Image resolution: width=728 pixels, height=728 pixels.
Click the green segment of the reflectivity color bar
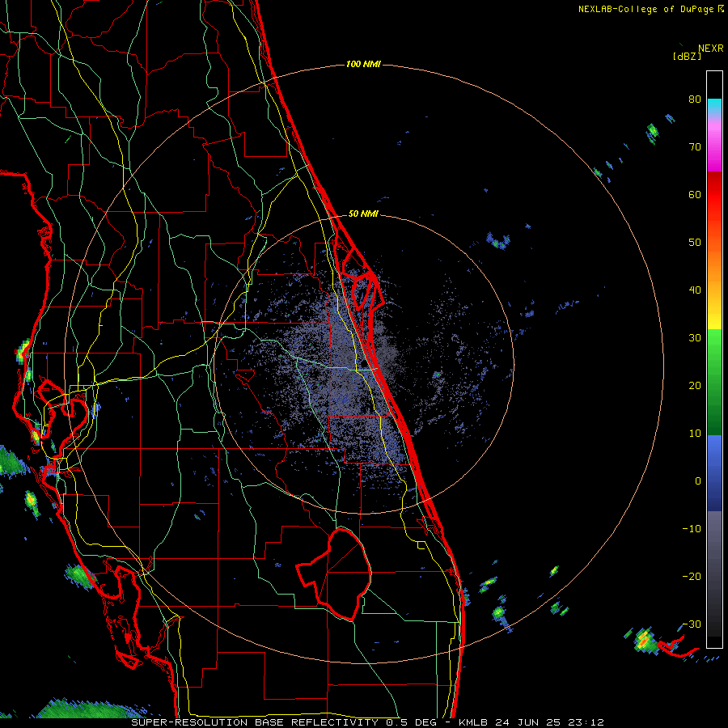click(714, 382)
